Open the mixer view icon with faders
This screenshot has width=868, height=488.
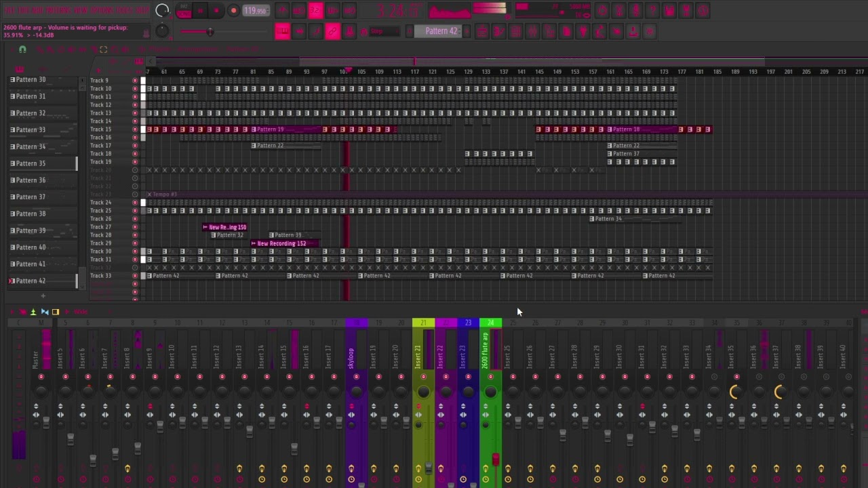[x=532, y=31]
